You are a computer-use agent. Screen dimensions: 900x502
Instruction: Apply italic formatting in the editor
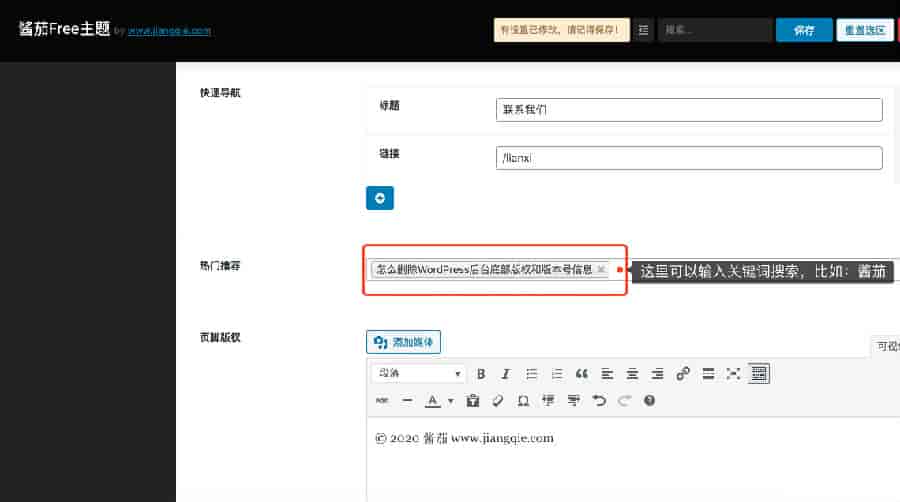[506, 374]
